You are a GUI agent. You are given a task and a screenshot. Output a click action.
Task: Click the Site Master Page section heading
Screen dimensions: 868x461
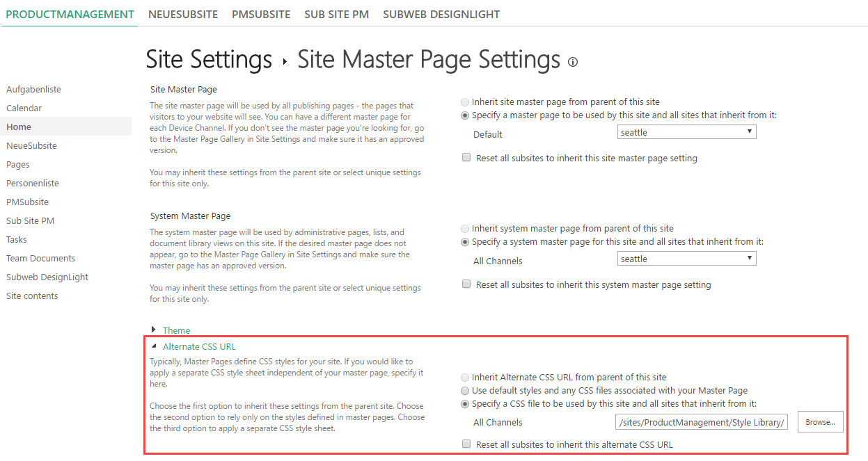point(184,90)
